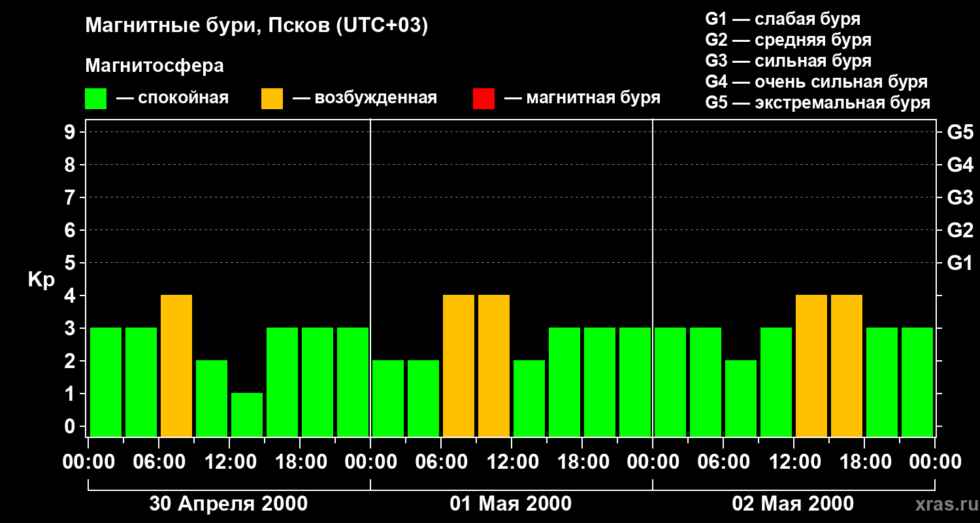Click the orange 06:00–09:00 bar on 30 Апреля

[x=176, y=365]
